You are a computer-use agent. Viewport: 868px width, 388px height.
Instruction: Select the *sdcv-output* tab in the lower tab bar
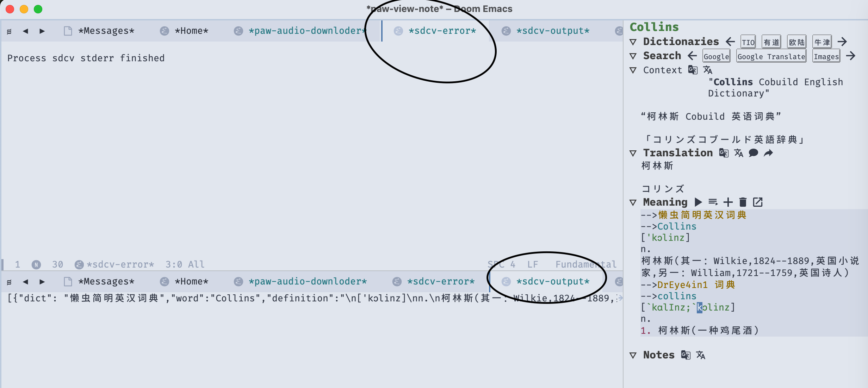click(546, 282)
